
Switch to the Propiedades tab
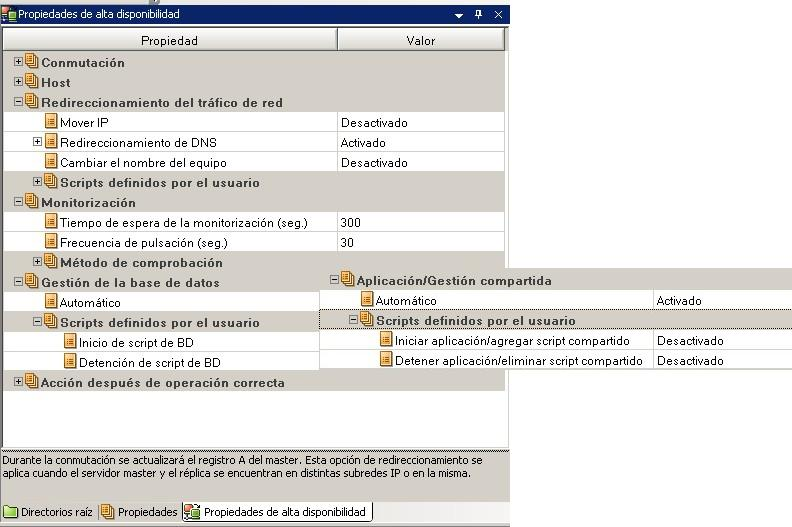[139, 512]
